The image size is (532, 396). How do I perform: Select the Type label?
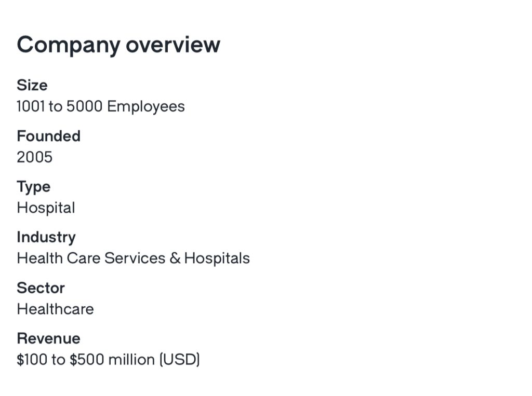(x=34, y=187)
